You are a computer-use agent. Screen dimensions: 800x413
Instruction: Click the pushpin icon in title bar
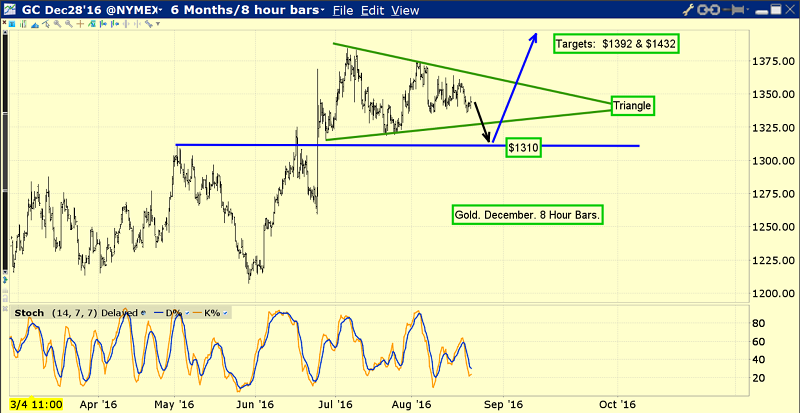(x=733, y=9)
